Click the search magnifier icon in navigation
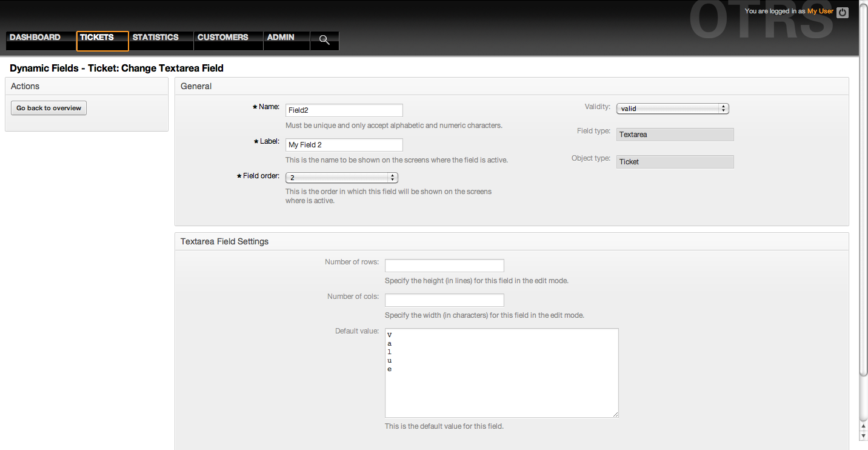868x450 pixels. (x=324, y=40)
